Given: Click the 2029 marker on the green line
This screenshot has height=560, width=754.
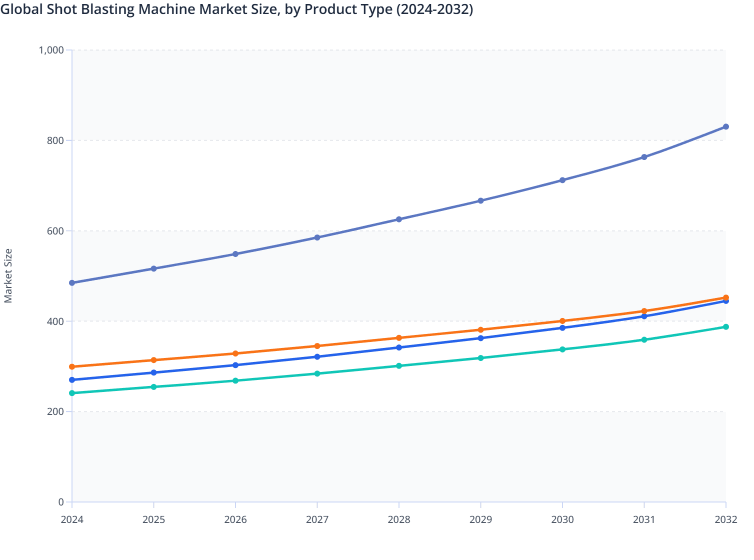Looking at the screenshot, I should 480,357.
